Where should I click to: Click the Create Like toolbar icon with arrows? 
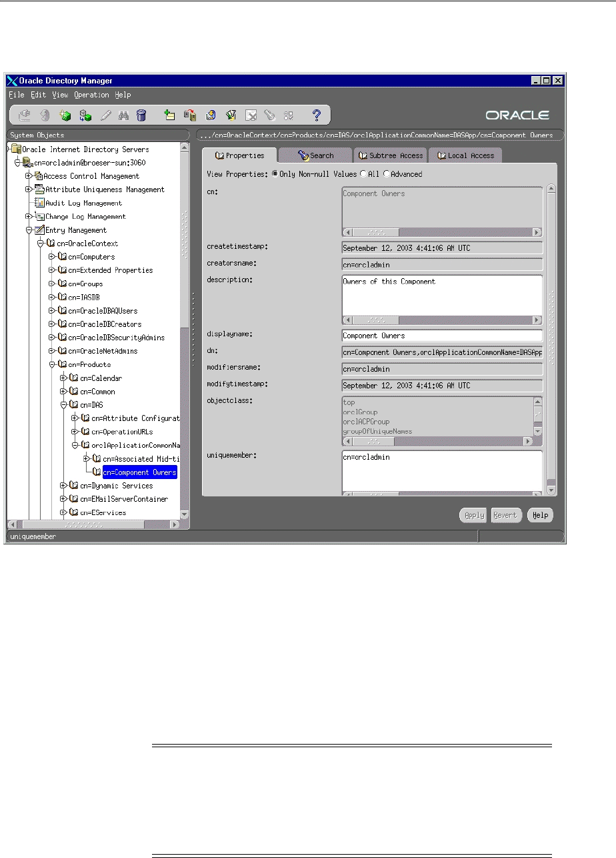[x=85, y=115]
